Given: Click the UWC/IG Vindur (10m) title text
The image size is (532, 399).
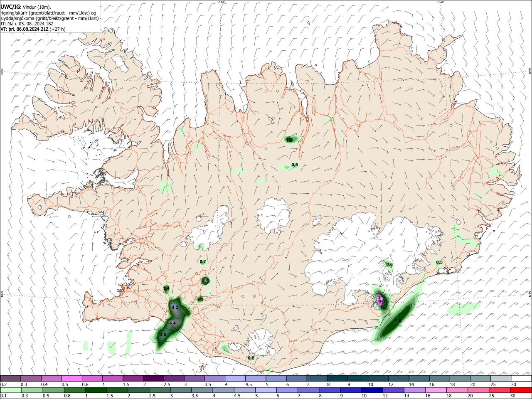Looking at the screenshot, I should (25, 7).
